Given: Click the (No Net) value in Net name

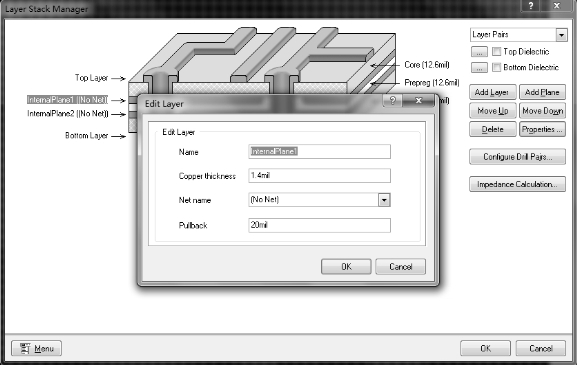Looking at the screenshot, I should coord(265,200).
